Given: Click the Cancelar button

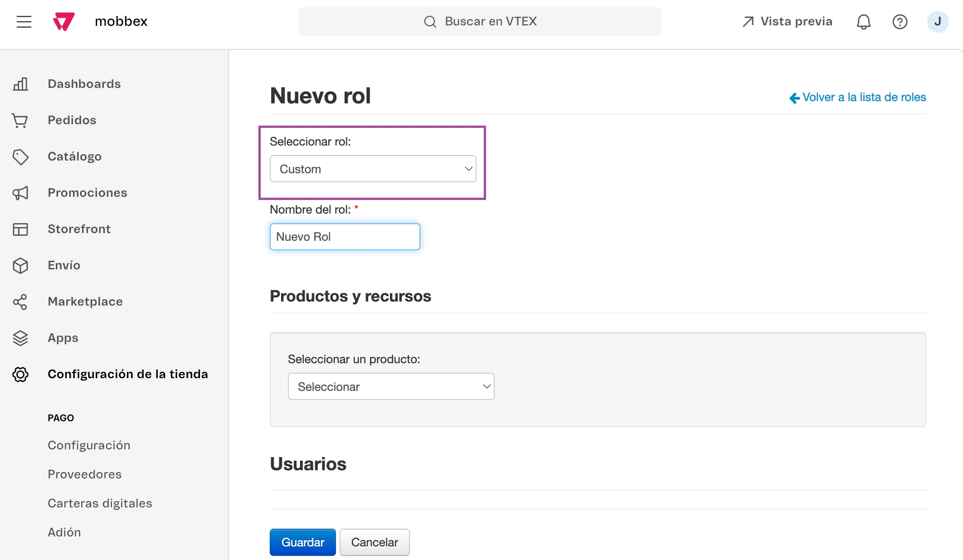Looking at the screenshot, I should click(x=374, y=542).
